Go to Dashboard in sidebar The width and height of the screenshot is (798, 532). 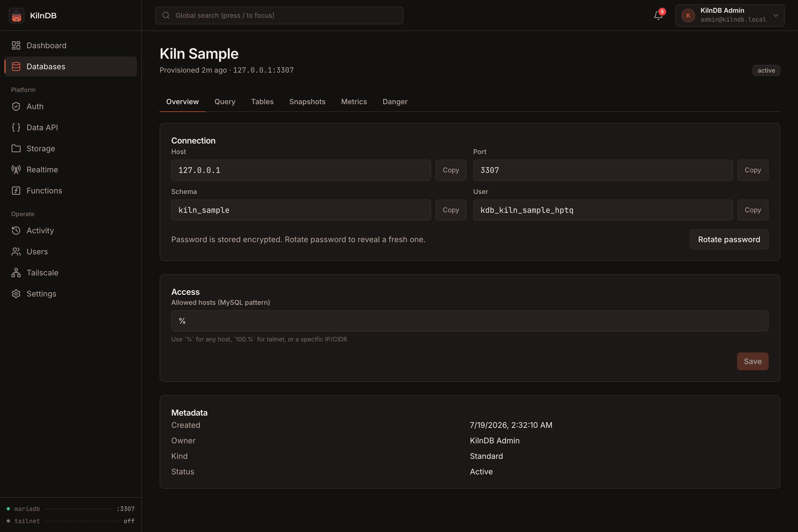47,45
